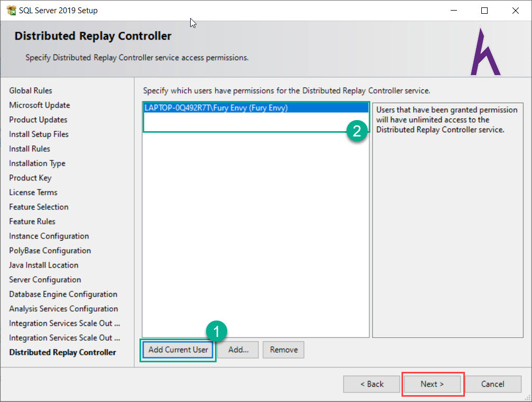Viewport: 532px width, 402px height.
Task: Select the Analysis Services Configuration step
Action: (63, 309)
